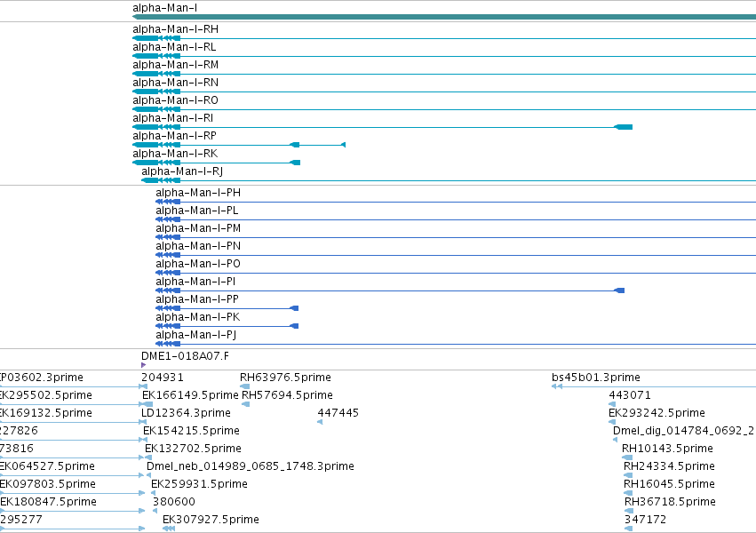Select RH57694.5prime feature label
Viewport: 756px width, 533px height.
pos(287,395)
